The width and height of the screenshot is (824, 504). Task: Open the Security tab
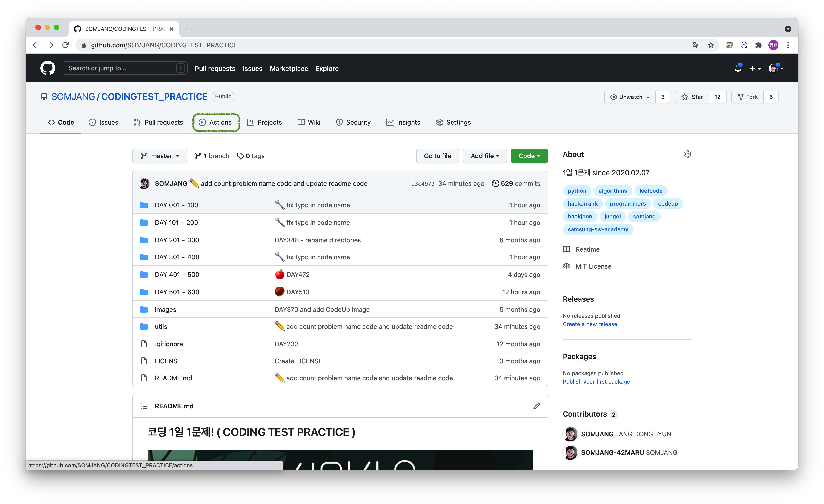(353, 122)
